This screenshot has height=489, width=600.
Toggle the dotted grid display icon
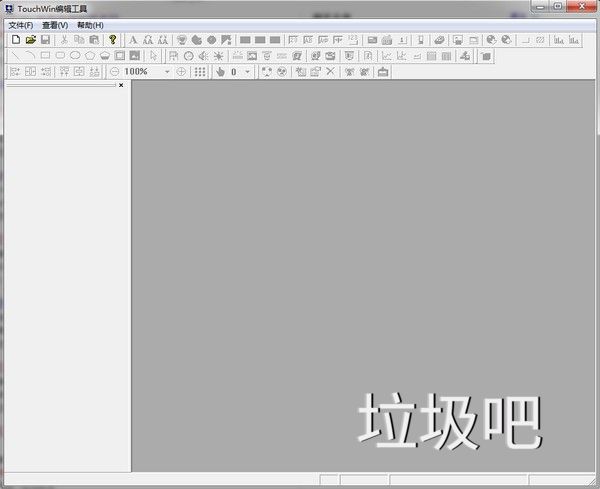[200, 72]
